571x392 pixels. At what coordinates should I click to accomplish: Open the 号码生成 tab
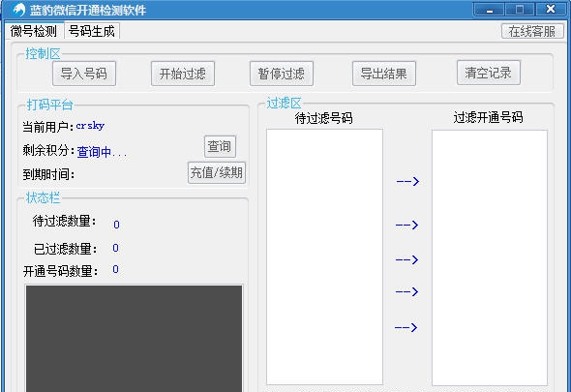pos(92,31)
